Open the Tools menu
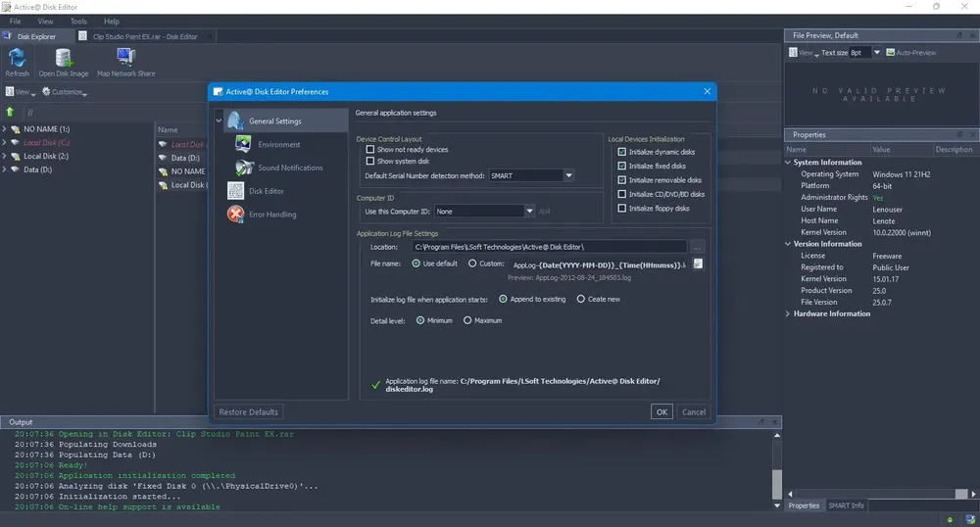Viewport: 980px width, 527px height. tap(78, 22)
